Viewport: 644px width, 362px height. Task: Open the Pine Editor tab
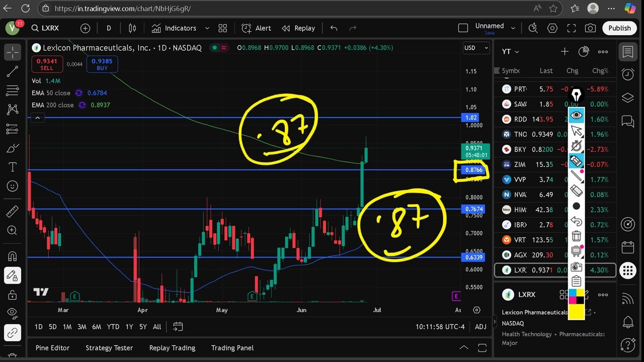point(52,348)
